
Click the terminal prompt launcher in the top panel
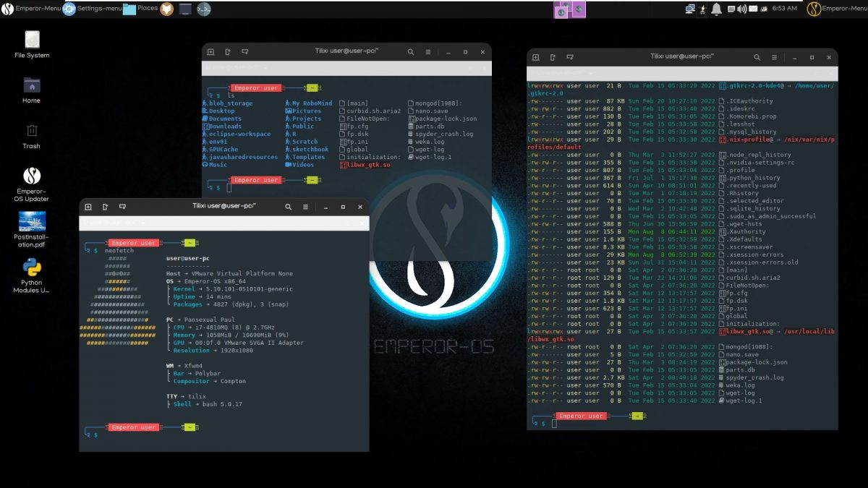204,9
